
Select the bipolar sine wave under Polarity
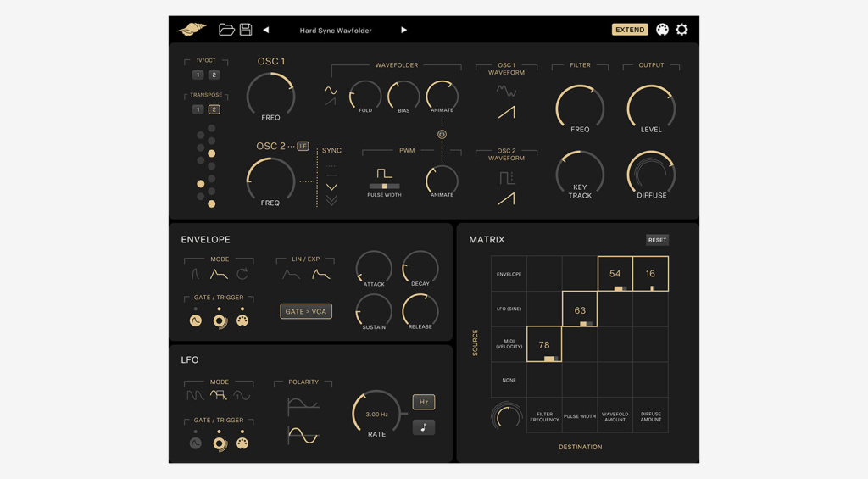coord(303,436)
